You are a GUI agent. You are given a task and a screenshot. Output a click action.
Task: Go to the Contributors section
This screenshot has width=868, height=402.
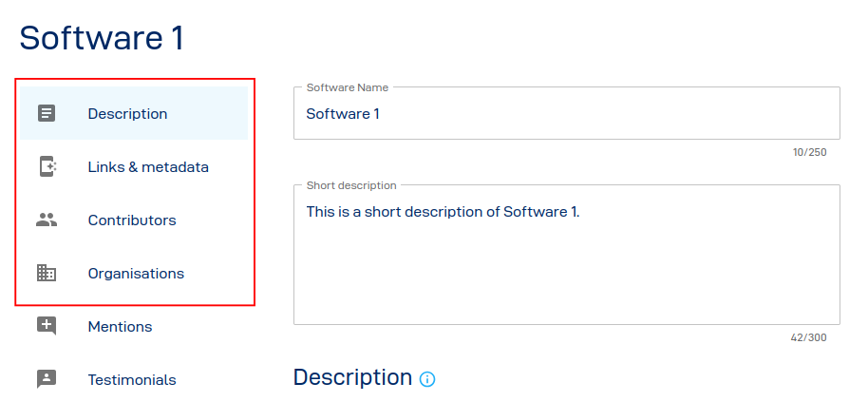click(x=132, y=220)
